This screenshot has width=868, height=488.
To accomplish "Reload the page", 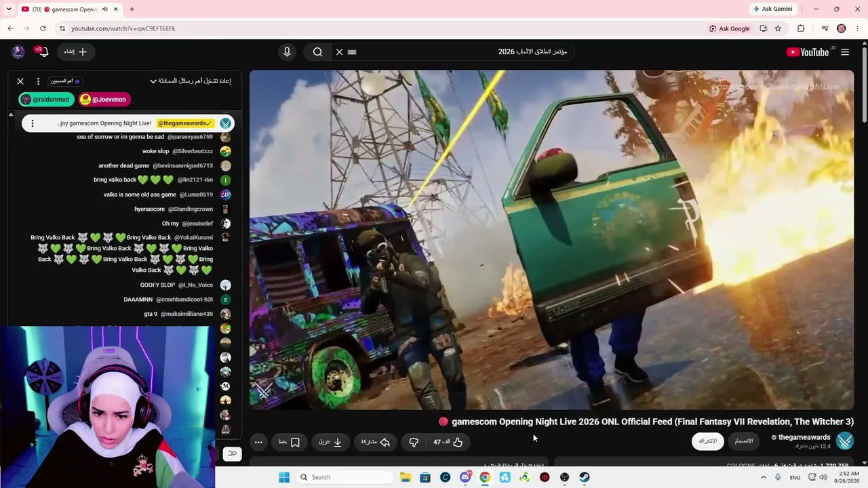I will click(43, 28).
